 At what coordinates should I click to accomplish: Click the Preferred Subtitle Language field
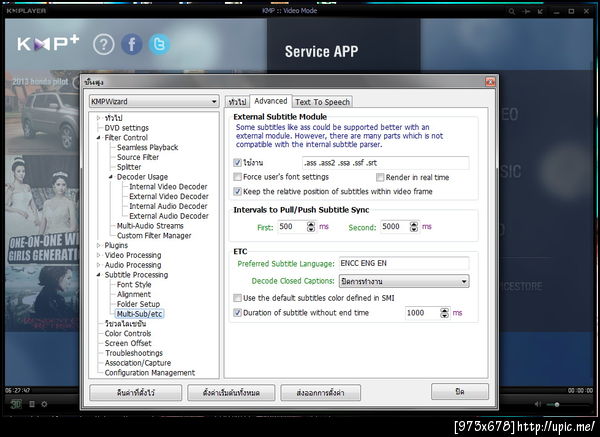[x=404, y=263]
